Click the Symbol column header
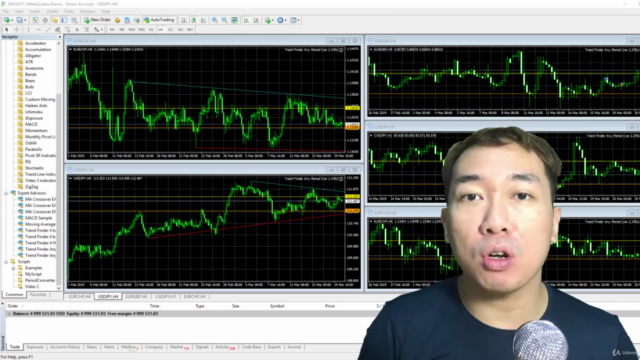This screenshot has height=360, width=640. tap(277, 306)
